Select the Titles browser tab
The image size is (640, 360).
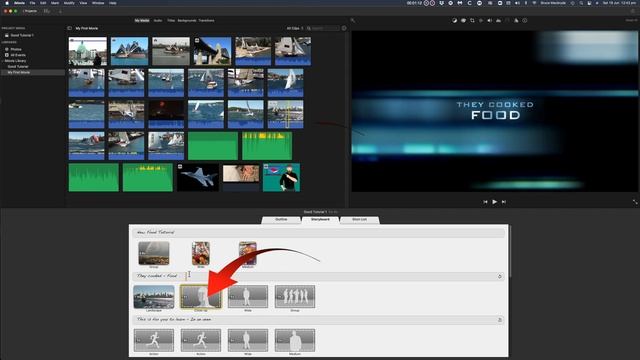(x=171, y=20)
